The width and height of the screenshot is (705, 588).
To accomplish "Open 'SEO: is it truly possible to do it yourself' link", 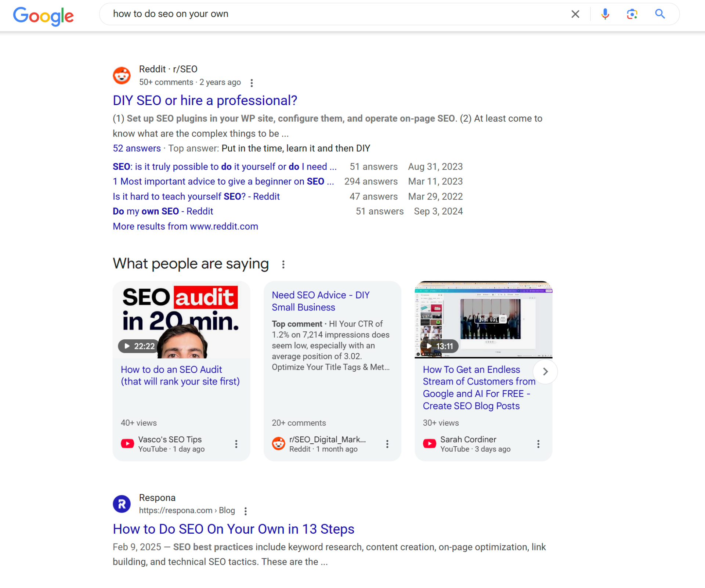I will tap(224, 167).
